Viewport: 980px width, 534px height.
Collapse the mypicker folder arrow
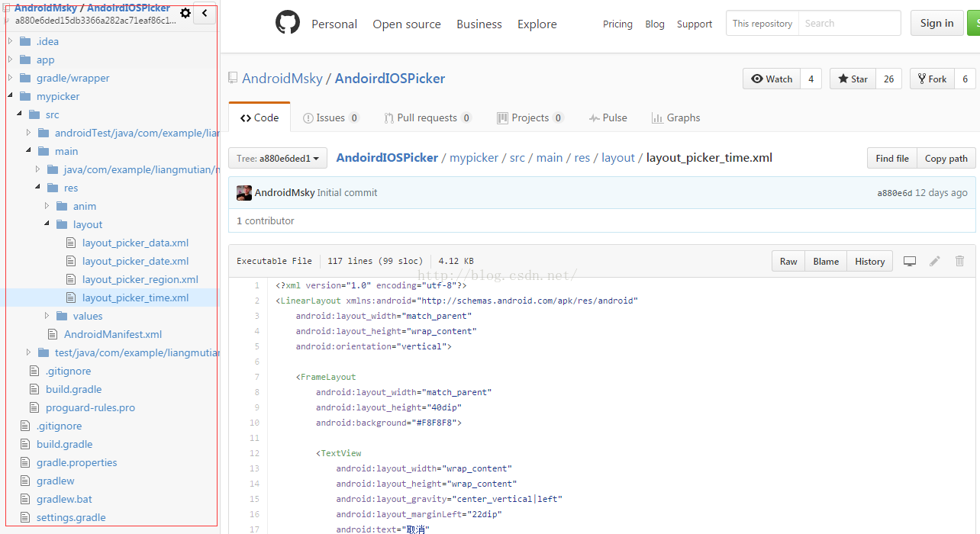pyautogui.click(x=10, y=96)
